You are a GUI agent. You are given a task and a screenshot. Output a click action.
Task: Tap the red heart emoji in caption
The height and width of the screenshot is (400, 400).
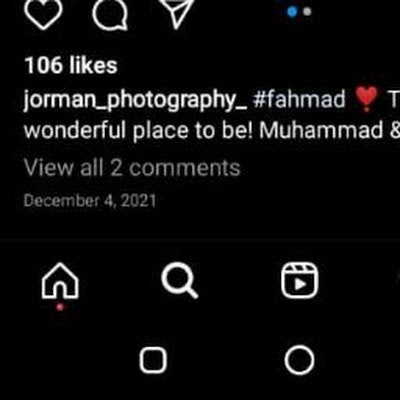coord(366,99)
